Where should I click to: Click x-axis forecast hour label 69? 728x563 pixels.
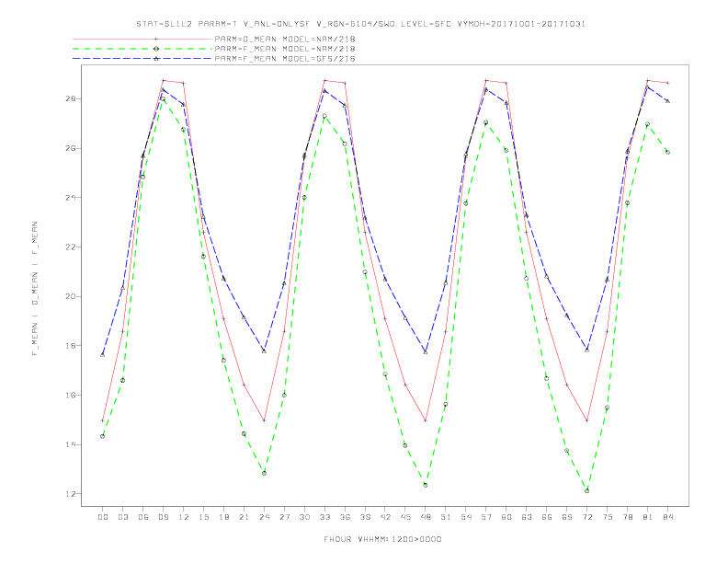[567, 517]
